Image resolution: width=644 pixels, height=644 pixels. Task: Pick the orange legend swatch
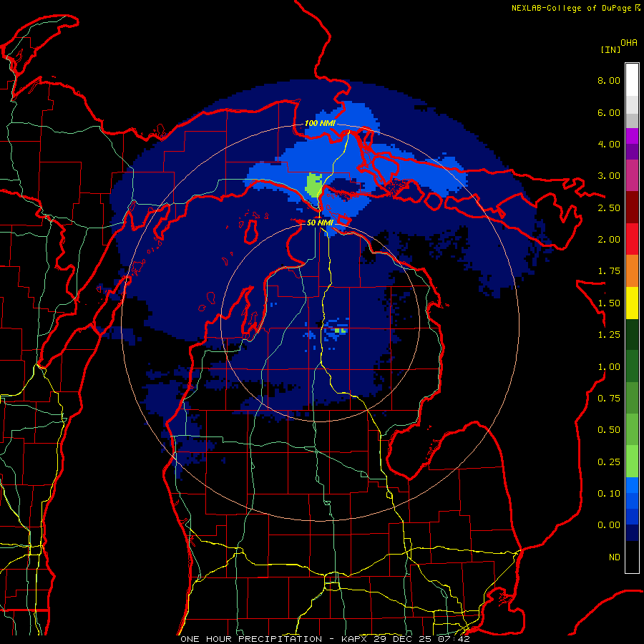click(632, 270)
